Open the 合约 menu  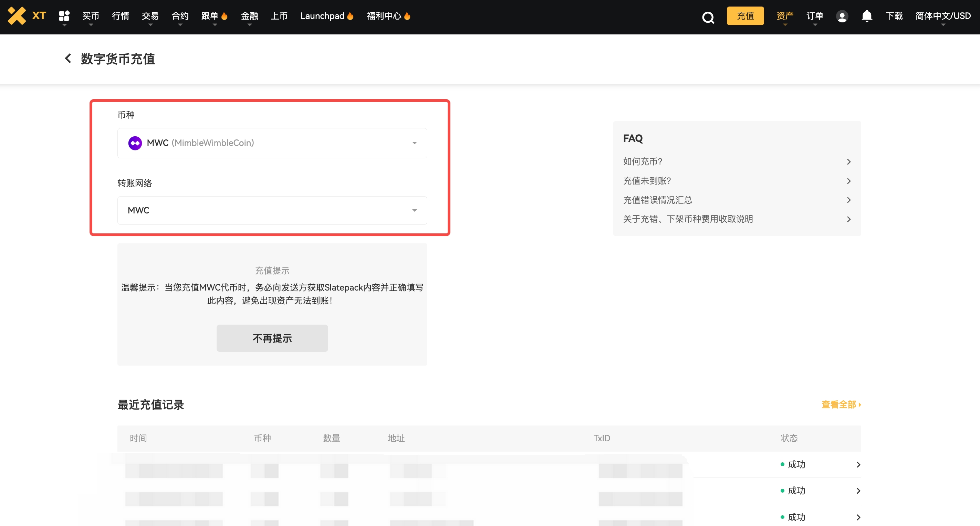tap(180, 16)
